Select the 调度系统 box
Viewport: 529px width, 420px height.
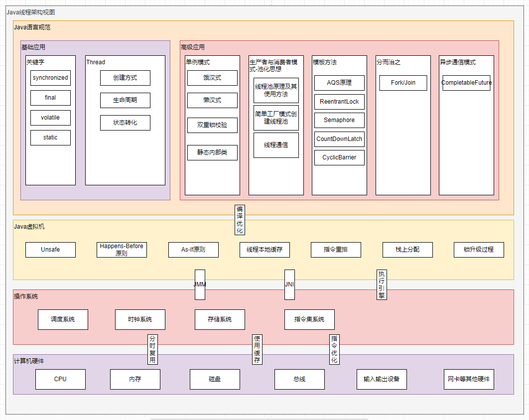coord(63,319)
